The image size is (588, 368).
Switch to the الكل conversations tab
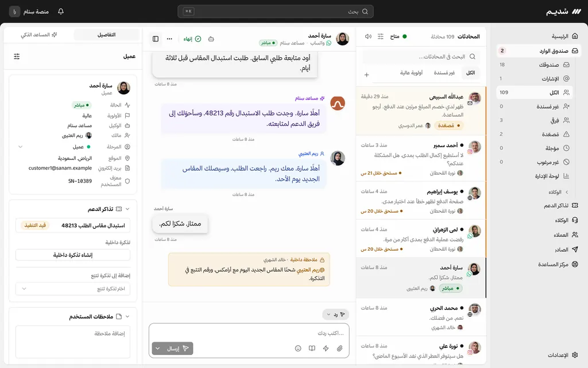click(x=470, y=73)
